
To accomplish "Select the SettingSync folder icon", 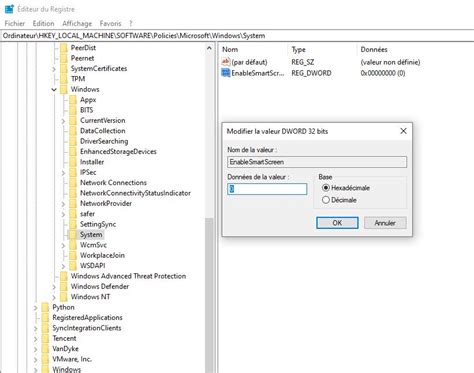I will pos(73,224).
